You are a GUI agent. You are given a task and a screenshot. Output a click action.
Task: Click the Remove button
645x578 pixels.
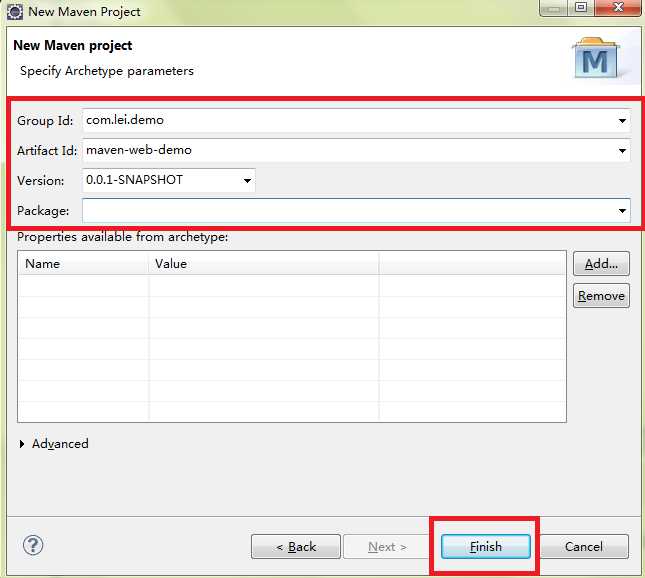[601, 296]
